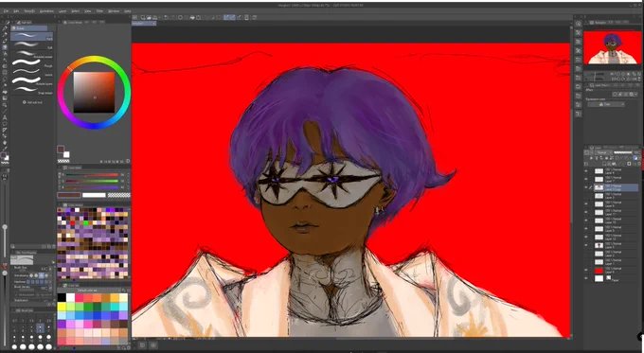Select the Multiple layers eraser sub tool

31,80
